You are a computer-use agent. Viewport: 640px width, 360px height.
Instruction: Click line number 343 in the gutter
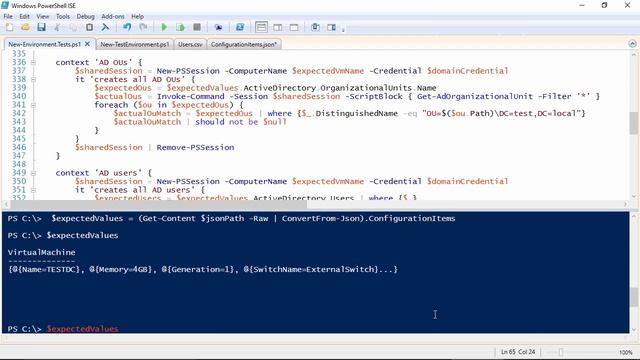(x=19, y=122)
